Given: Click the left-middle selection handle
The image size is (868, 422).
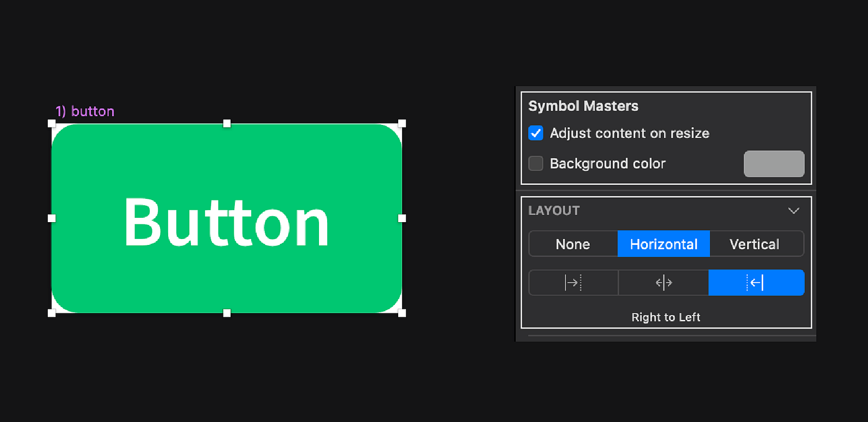Looking at the screenshot, I should (x=52, y=218).
